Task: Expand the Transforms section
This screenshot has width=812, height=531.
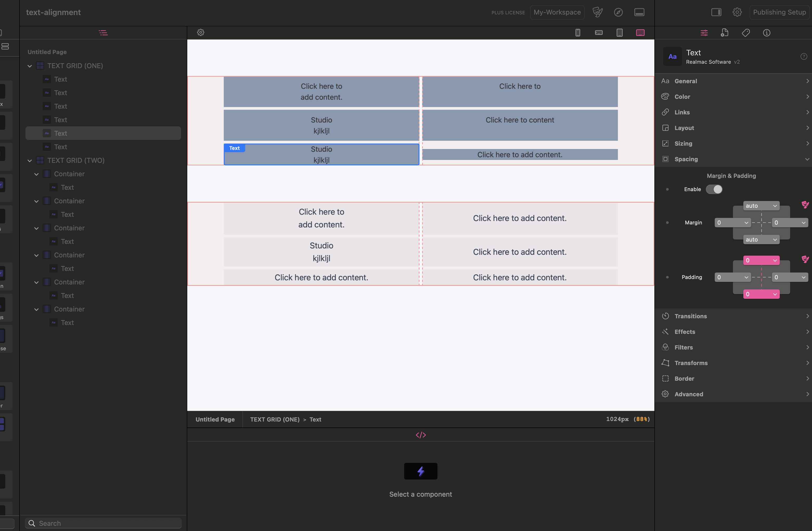Action: tap(733, 363)
